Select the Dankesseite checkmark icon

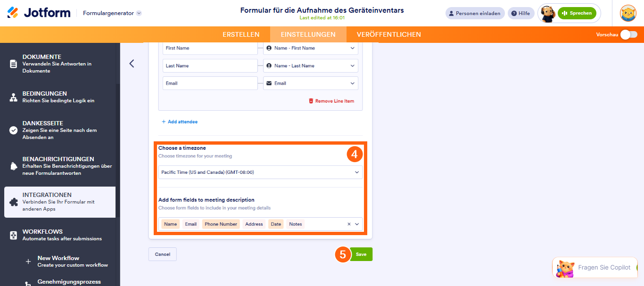click(14, 130)
